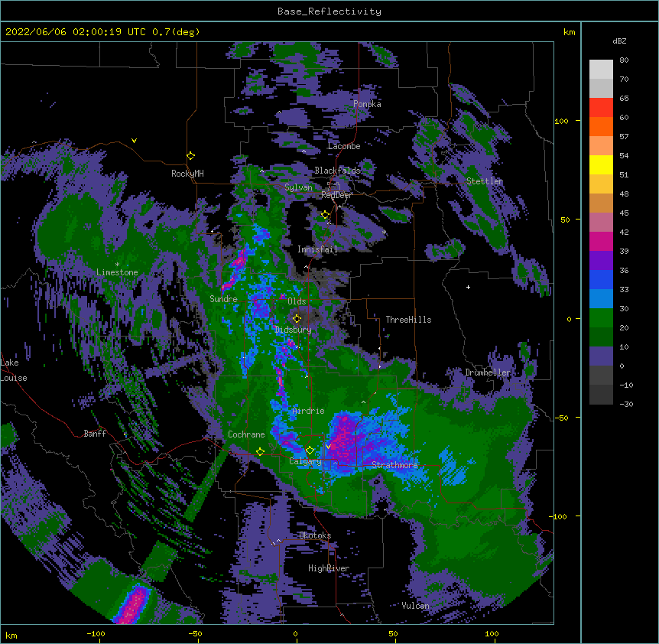
Task: Click the bright green 20-30 dBZ swatch
Action: [601, 318]
